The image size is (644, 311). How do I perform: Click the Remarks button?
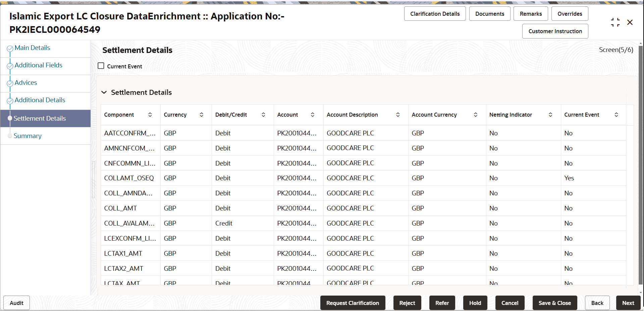[531, 14]
